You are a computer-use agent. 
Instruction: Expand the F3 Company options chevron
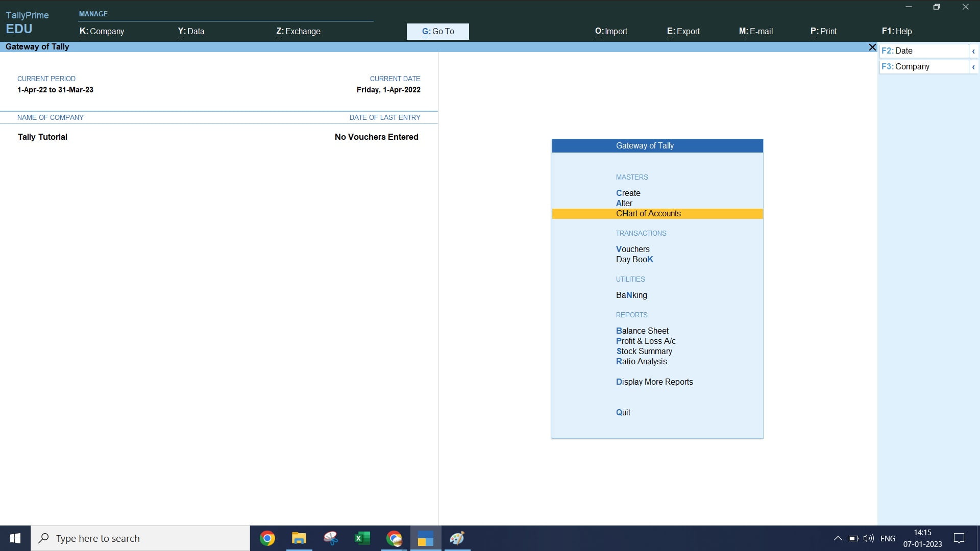coord(973,67)
